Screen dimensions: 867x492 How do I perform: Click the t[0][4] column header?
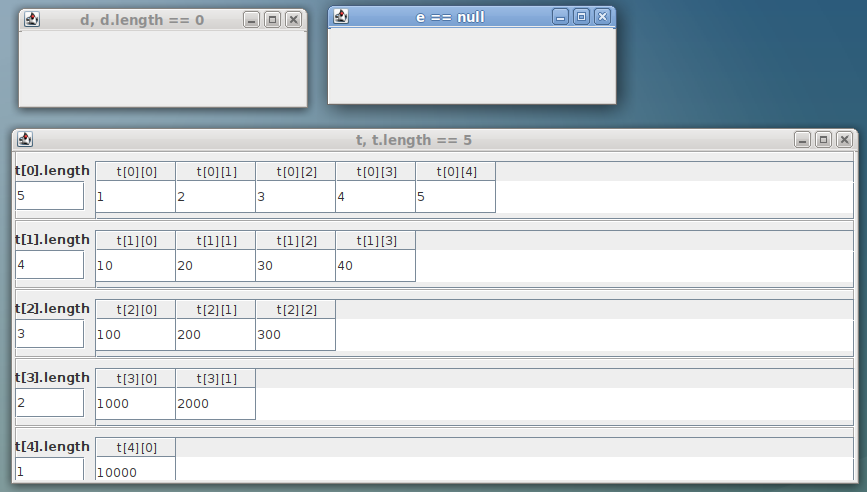click(x=455, y=172)
